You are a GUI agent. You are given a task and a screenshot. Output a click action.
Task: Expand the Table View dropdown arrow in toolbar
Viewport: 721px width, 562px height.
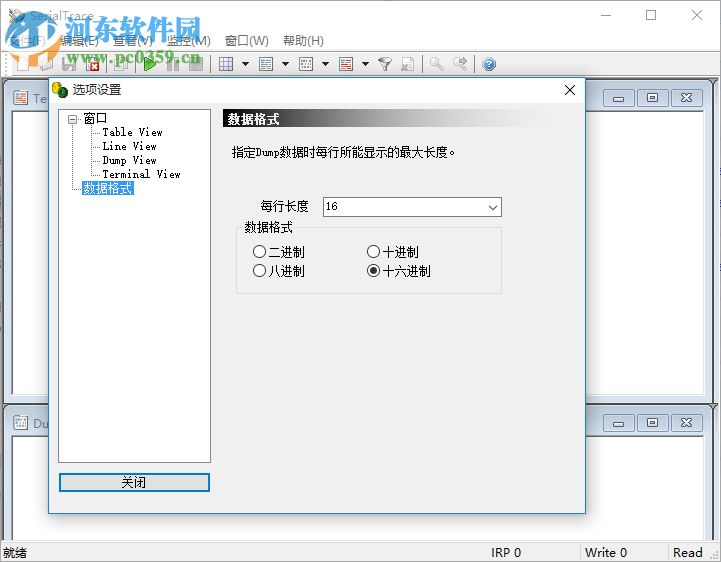(x=245, y=64)
